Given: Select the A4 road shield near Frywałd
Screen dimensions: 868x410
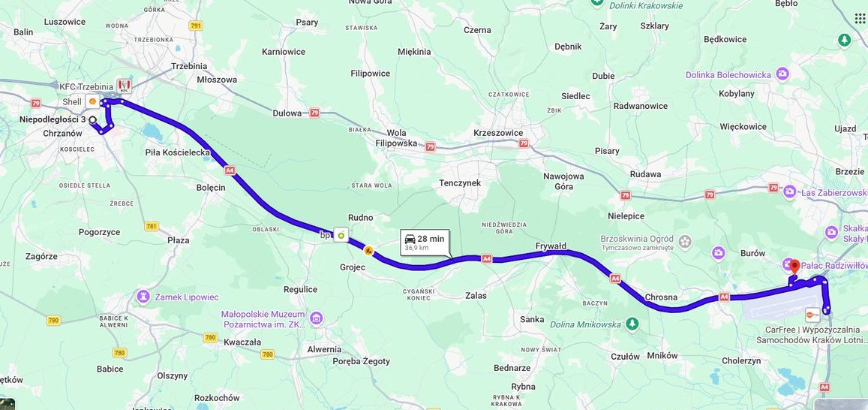Looking at the screenshot, I should click(486, 258).
